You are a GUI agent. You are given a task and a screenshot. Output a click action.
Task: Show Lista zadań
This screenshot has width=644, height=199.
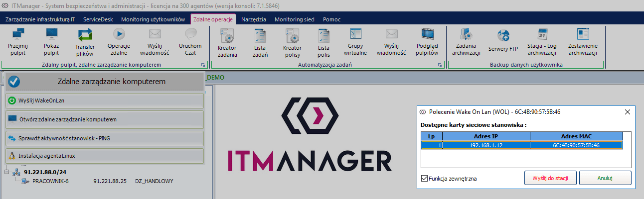coord(260,43)
